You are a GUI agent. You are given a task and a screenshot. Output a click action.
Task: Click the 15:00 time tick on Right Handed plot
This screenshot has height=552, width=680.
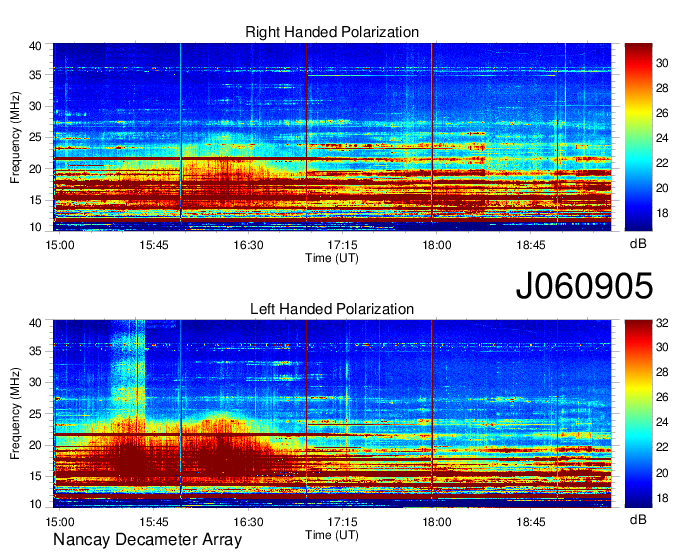point(60,245)
